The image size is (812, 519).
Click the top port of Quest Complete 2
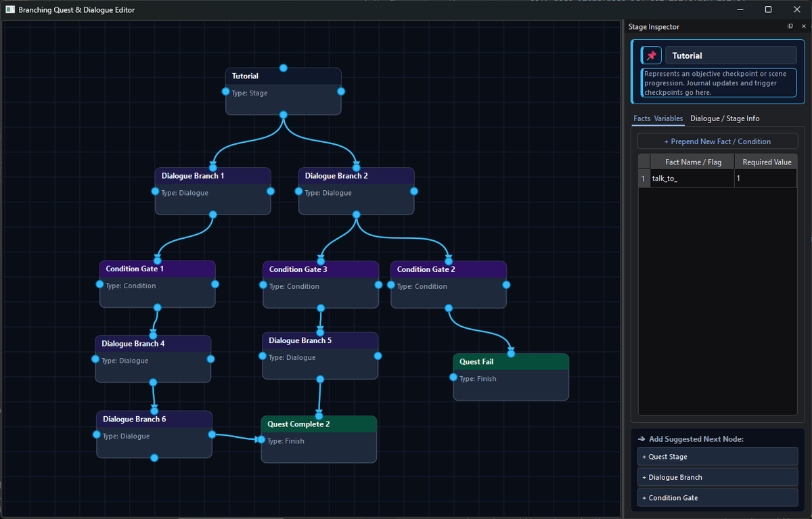click(319, 416)
